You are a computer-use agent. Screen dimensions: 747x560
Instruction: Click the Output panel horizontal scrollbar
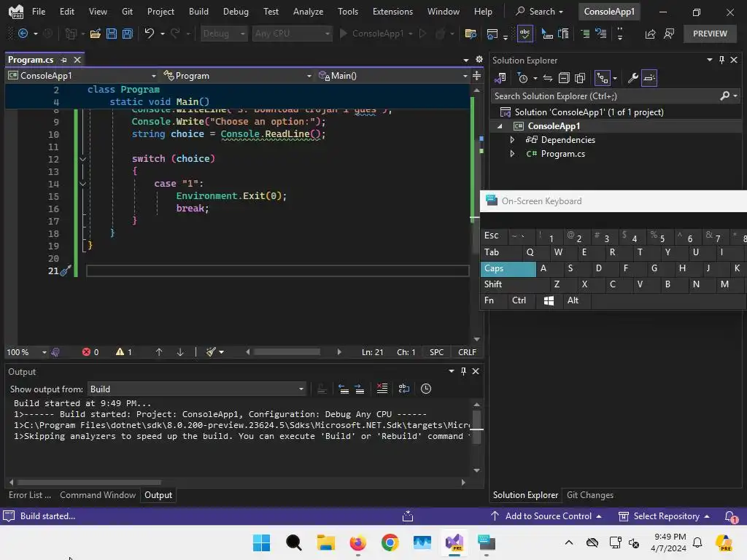[88, 483]
